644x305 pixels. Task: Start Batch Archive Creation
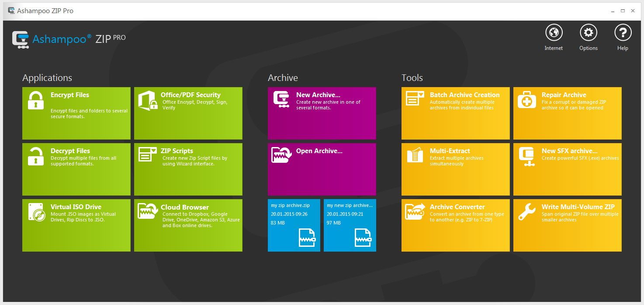(455, 113)
